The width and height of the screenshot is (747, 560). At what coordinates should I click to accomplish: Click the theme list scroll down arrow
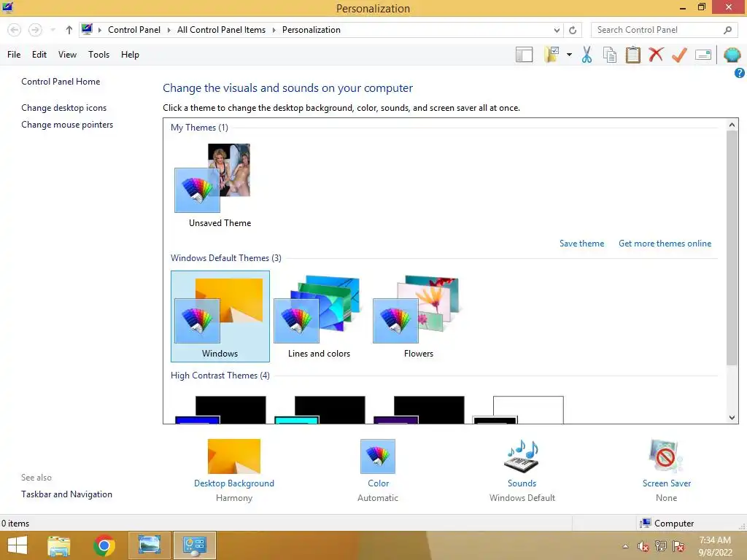click(x=732, y=418)
